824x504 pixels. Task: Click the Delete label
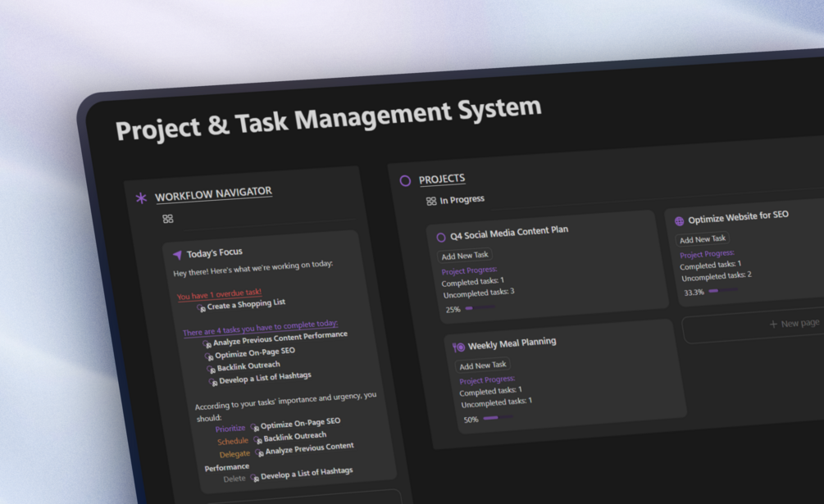(234, 479)
